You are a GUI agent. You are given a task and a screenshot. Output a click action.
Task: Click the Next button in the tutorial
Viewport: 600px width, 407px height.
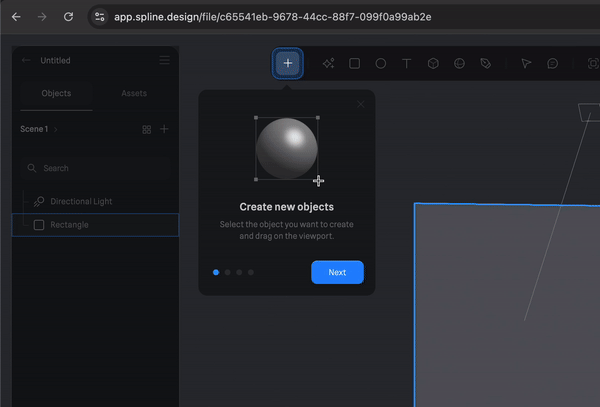pyautogui.click(x=337, y=272)
